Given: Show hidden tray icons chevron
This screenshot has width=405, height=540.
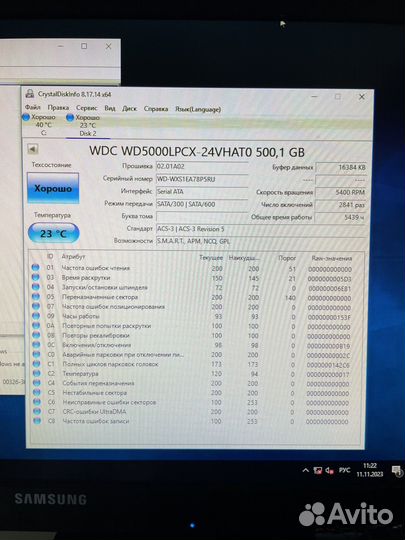Looking at the screenshot, I should click(305, 470).
